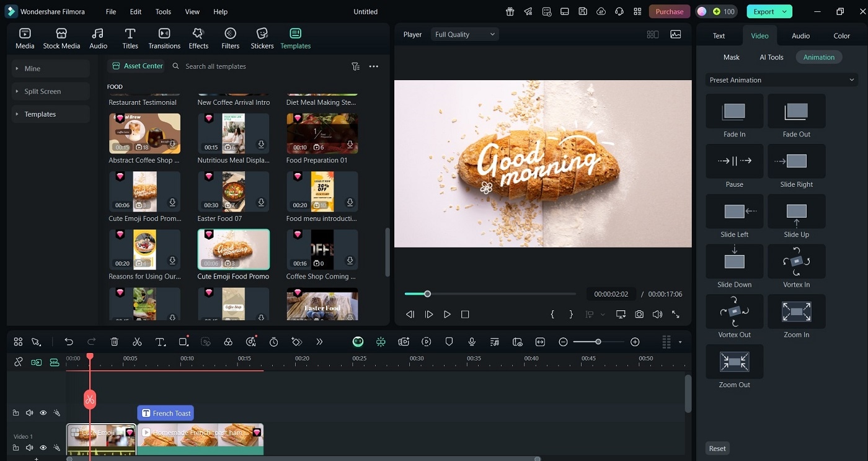The image size is (868, 461).
Task: Open the Effects library
Action: 198,38
